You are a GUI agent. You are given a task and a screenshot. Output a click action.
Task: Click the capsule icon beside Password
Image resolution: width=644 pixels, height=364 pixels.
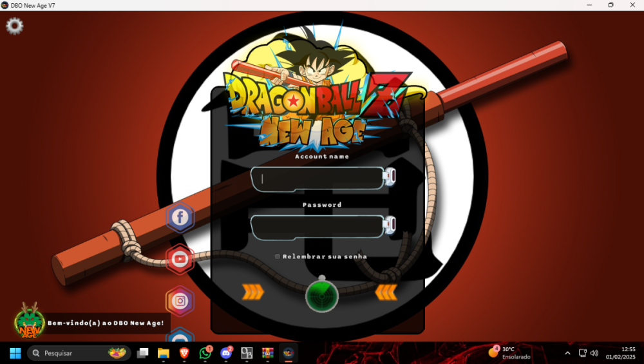click(390, 224)
